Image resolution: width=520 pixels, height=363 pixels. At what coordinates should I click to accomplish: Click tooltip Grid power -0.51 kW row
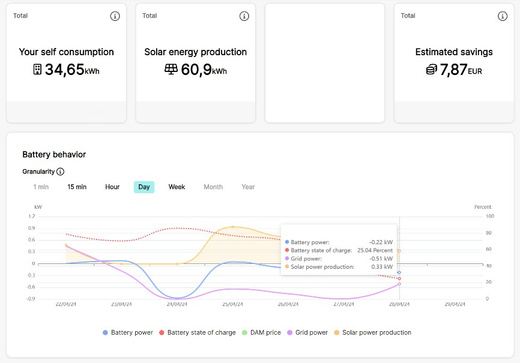coord(339,259)
